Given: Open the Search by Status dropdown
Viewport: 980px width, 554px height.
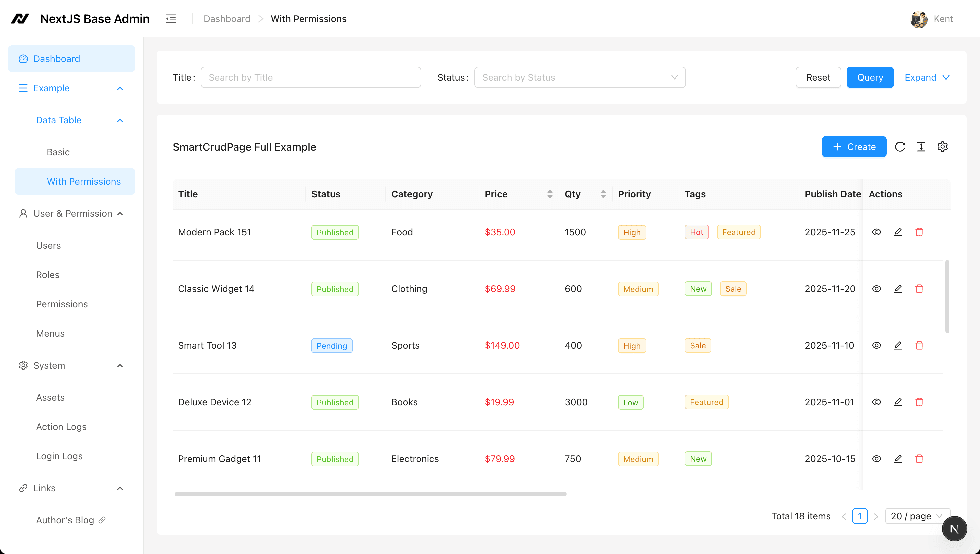Looking at the screenshot, I should [580, 77].
